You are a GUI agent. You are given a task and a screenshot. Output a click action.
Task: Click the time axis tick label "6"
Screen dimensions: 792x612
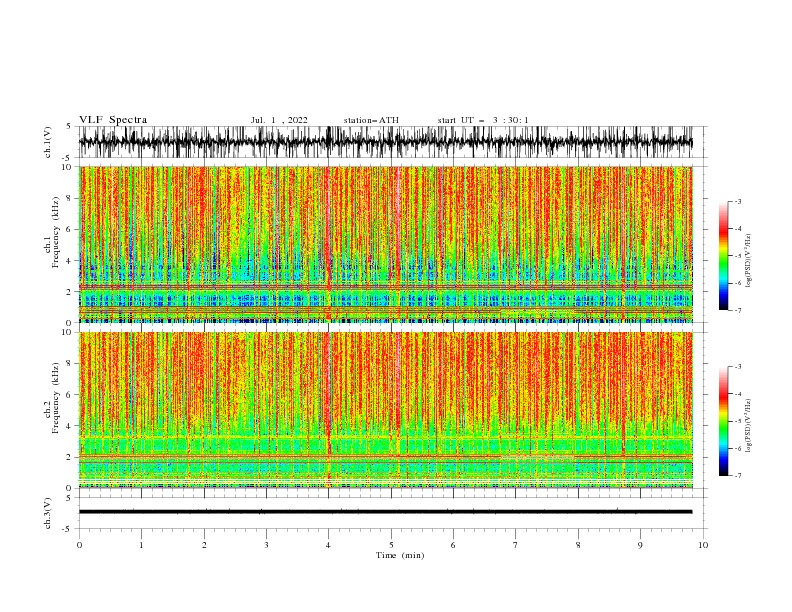coord(453,545)
